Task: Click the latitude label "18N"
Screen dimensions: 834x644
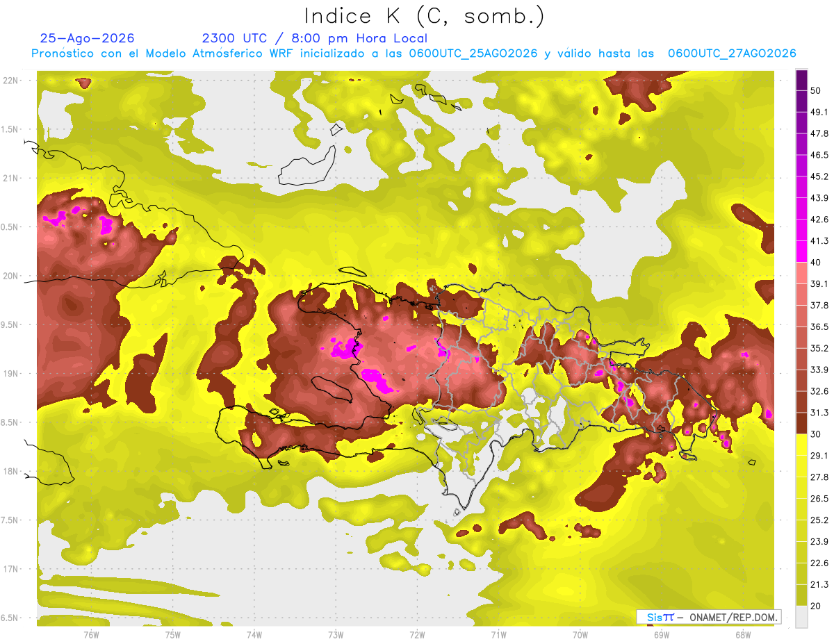Action: coord(10,472)
